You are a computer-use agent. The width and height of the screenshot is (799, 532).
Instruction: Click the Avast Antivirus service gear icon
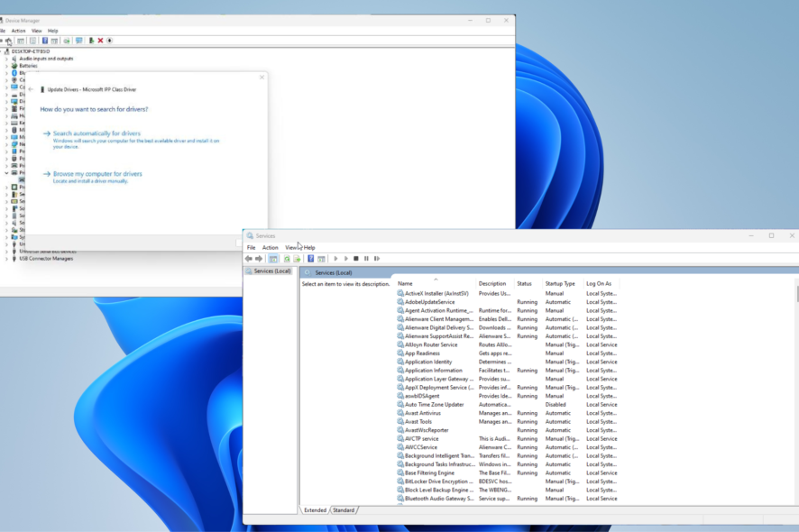[400, 413]
